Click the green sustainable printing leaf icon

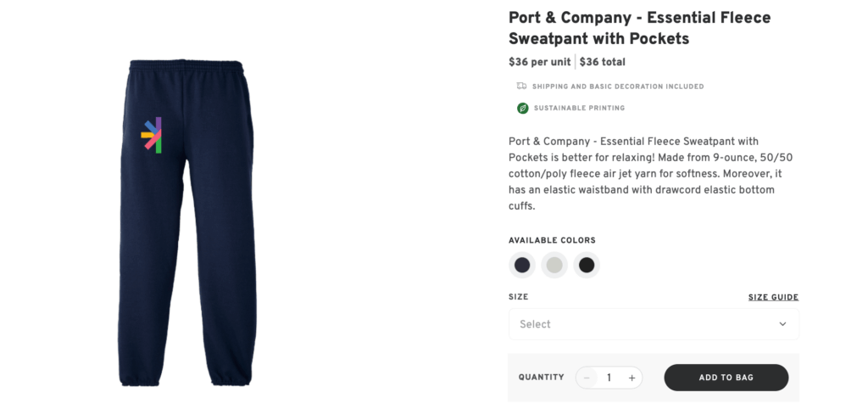pos(522,108)
